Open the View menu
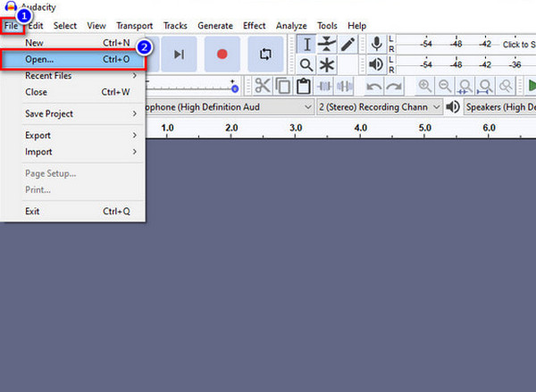Viewport: 536px width, 392px height. [x=96, y=26]
